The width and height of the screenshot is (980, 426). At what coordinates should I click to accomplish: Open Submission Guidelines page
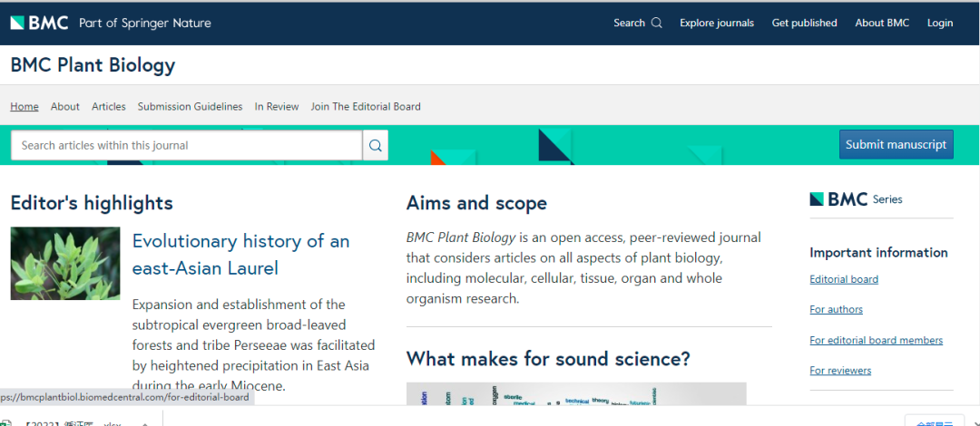click(190, 106)
